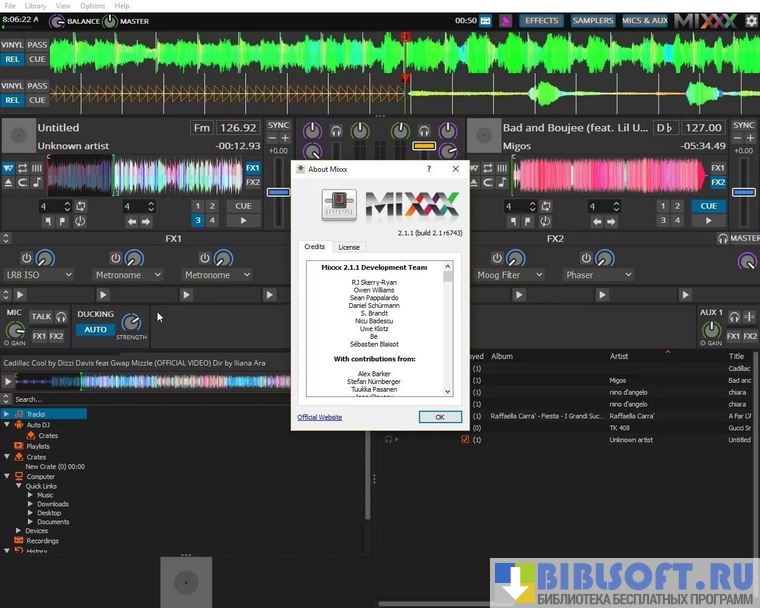Click the Auto DJ icon in the sidebar
760x608 pixels.
click(17, 425)
